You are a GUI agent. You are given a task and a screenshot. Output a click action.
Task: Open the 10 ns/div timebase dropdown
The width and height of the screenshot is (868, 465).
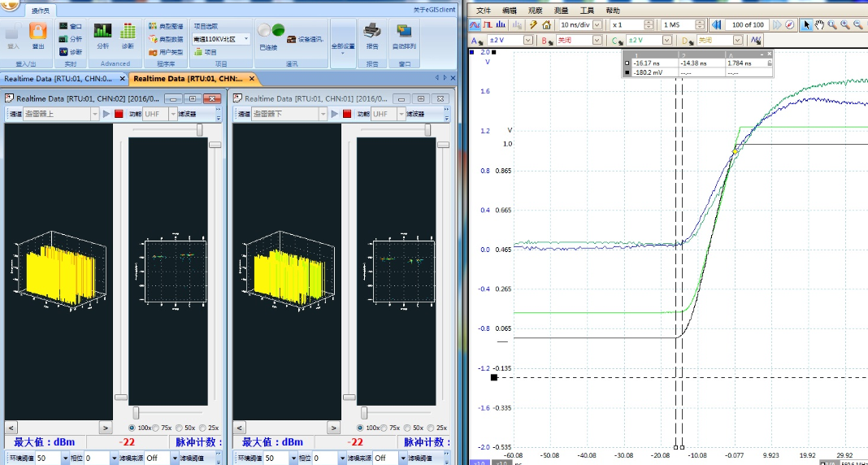(x=597, y=25)
